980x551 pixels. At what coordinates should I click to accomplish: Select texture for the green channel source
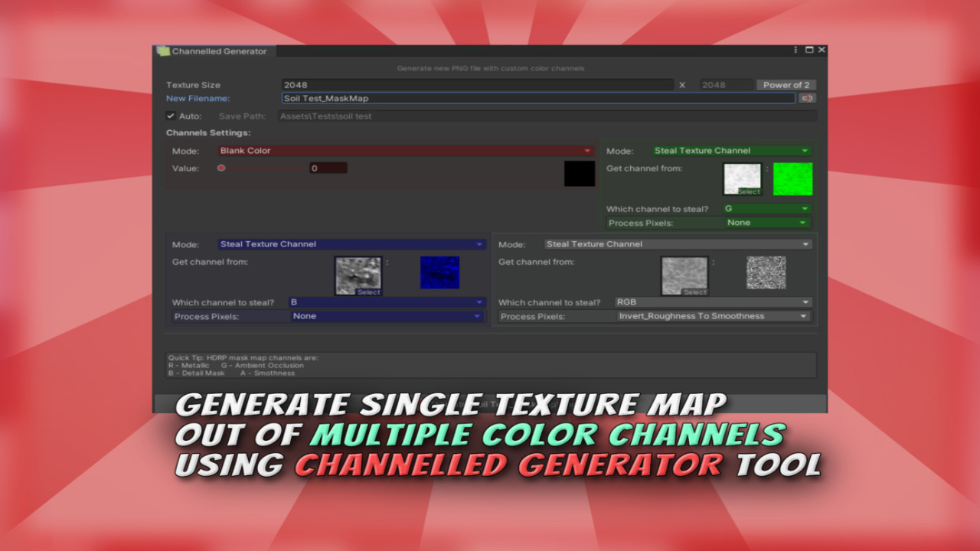743,179
